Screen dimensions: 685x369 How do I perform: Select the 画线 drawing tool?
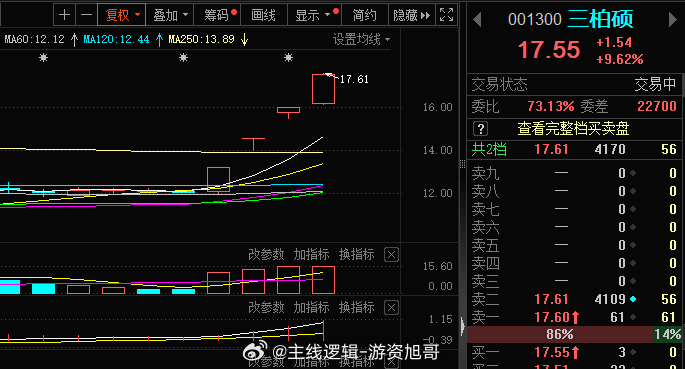click(263, 15)
